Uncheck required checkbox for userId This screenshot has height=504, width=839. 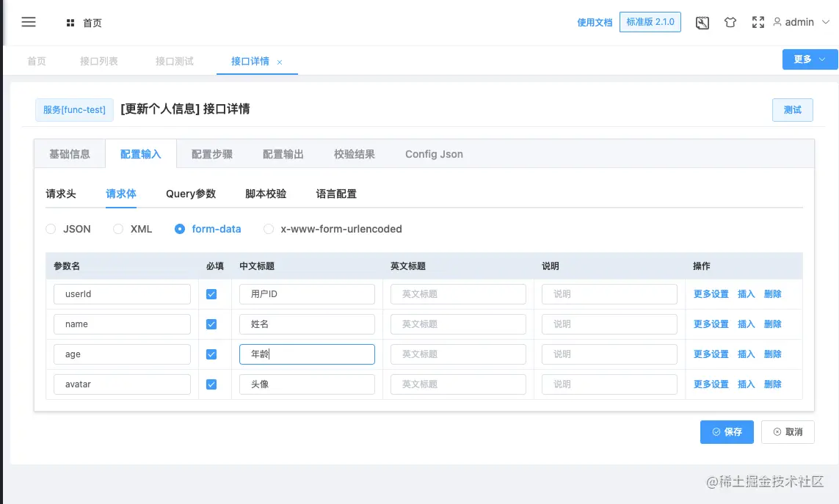click(x=211, y=294)
